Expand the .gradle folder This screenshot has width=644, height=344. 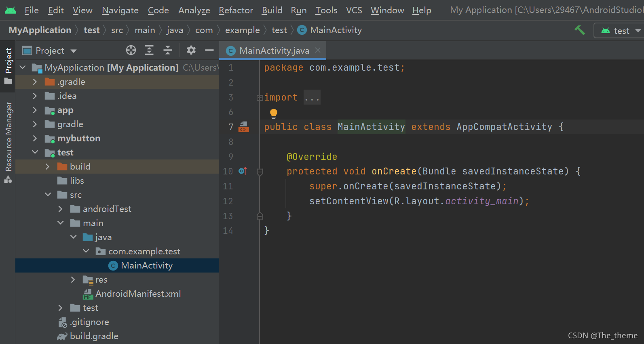tap(35, 82)
